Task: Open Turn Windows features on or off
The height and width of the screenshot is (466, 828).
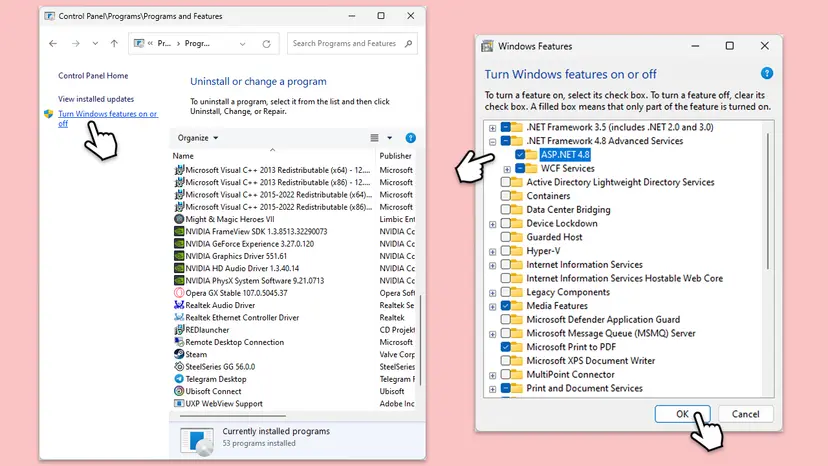Action: 108,118
